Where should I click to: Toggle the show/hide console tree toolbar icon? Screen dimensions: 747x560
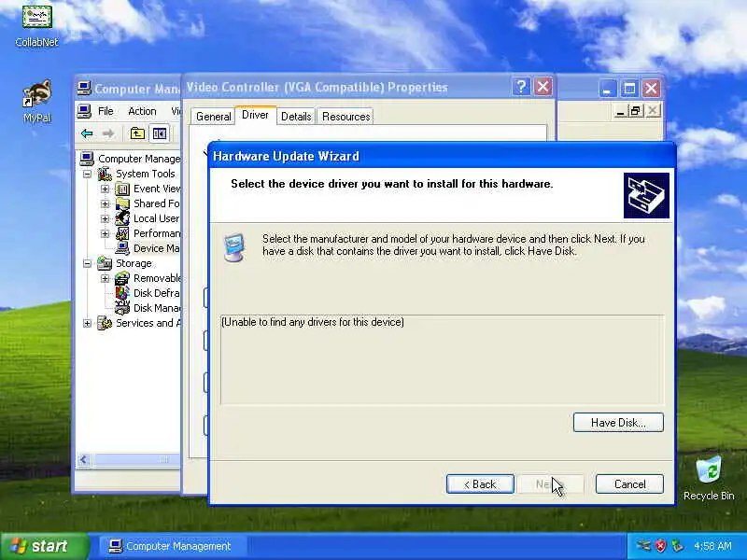(159, 133)
